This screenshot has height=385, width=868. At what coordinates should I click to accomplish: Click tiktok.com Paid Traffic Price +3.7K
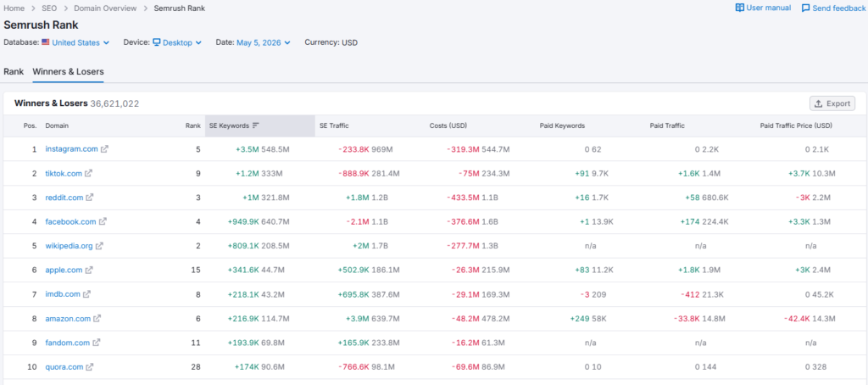(x=799, y=173)
